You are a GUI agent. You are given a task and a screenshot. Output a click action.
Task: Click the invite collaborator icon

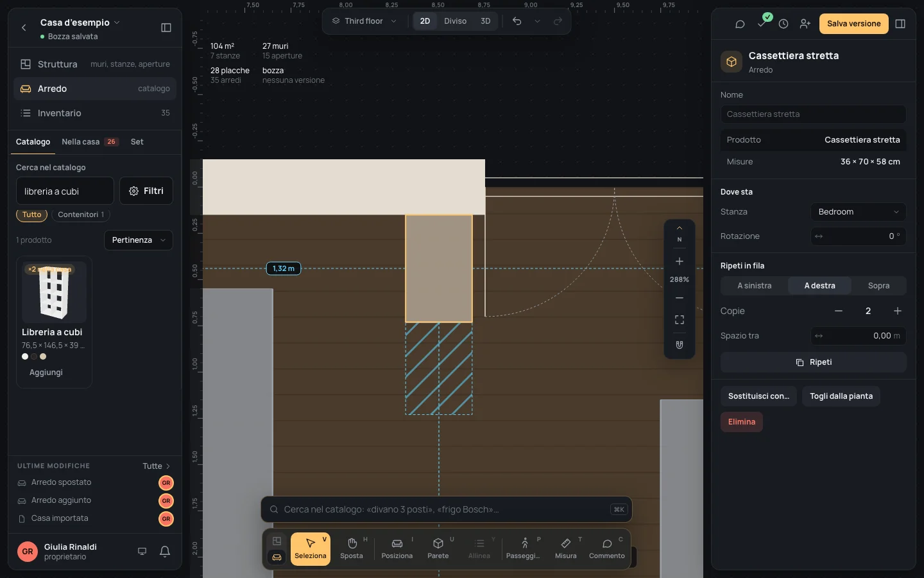(x=805, y=24)
